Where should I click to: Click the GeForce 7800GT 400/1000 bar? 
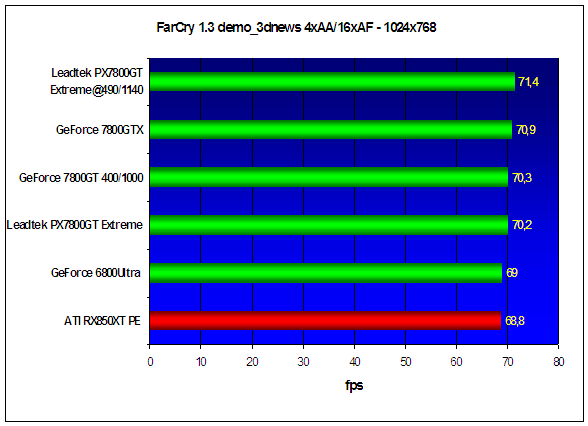coord(329,177)
